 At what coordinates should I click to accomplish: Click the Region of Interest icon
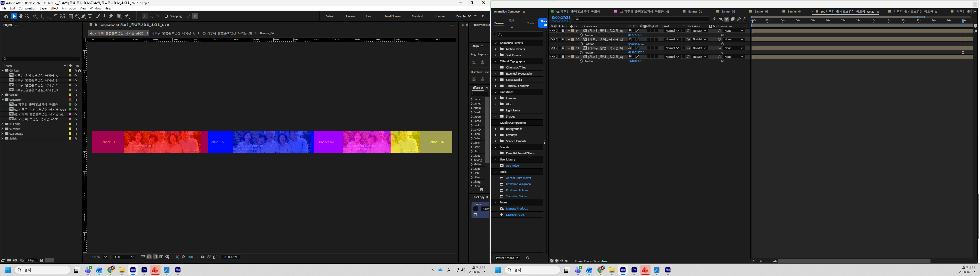tap(161, 257)
